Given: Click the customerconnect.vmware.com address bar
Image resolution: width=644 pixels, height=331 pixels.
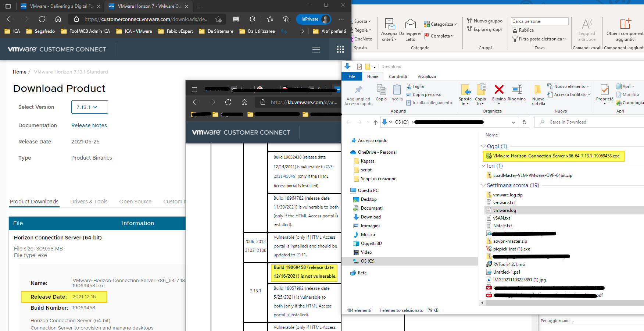Looking at the screenshot, I should click(x=146, y=19).
